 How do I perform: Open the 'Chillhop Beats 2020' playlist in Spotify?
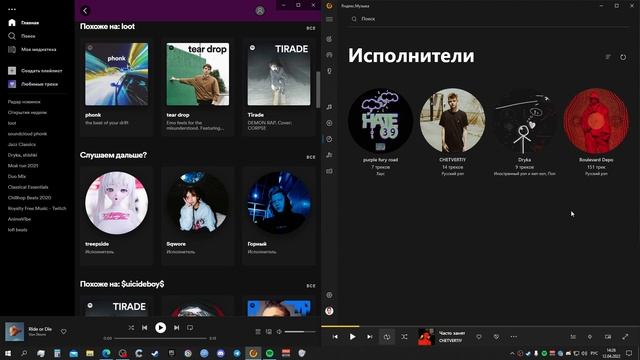coord(29,198)
